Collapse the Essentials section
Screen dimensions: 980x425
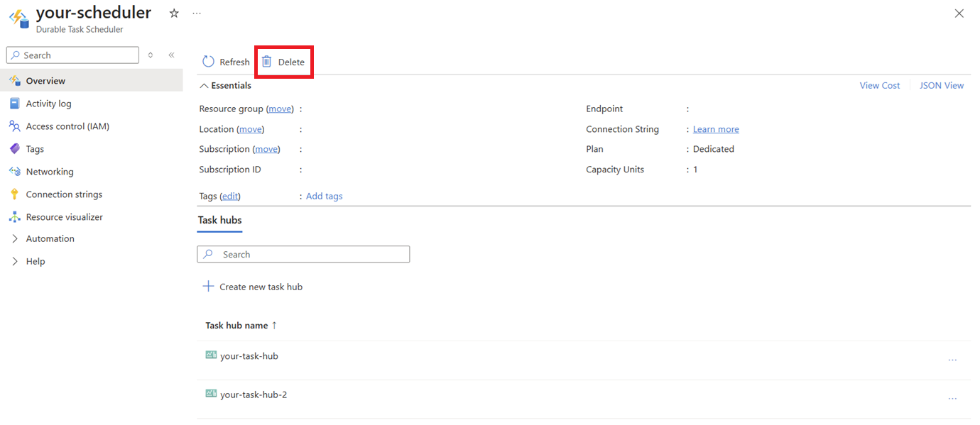pos(205,85)
